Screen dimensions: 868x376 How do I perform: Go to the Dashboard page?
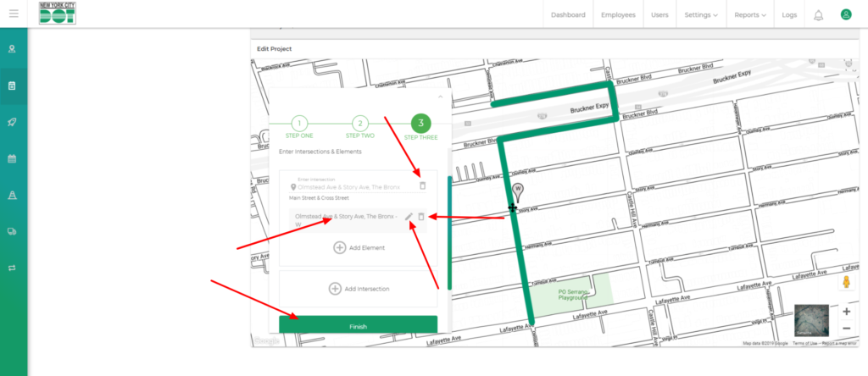click(x=568, y=15)
